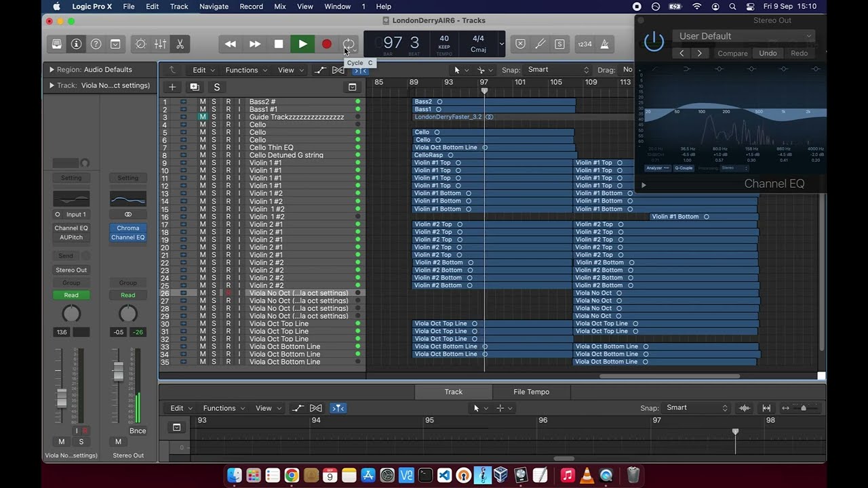
Task: Adjust the editor zoom slider
Action: 804,408
